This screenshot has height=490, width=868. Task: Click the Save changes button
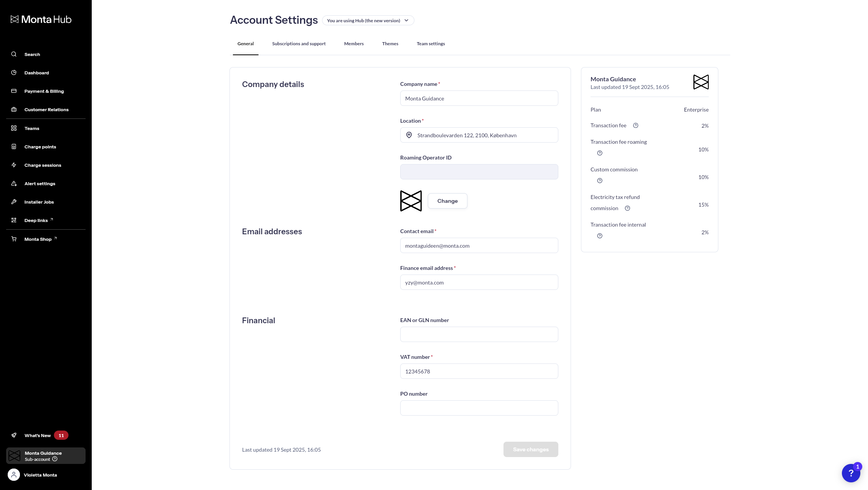(x=530, y=449)
